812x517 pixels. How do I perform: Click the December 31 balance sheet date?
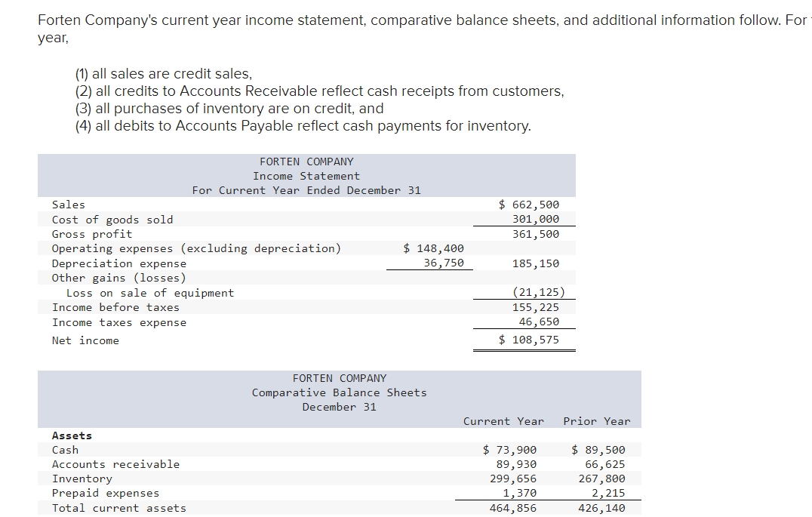coord(339,407)
